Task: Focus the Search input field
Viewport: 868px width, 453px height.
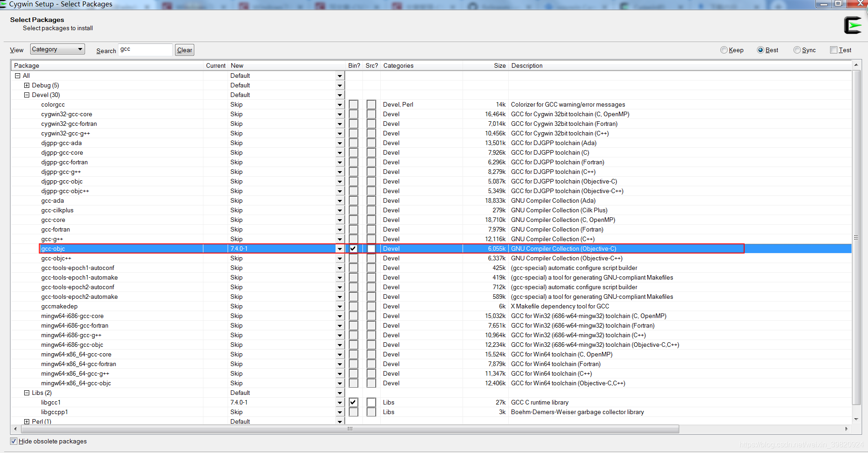Action: pos(145,49)
